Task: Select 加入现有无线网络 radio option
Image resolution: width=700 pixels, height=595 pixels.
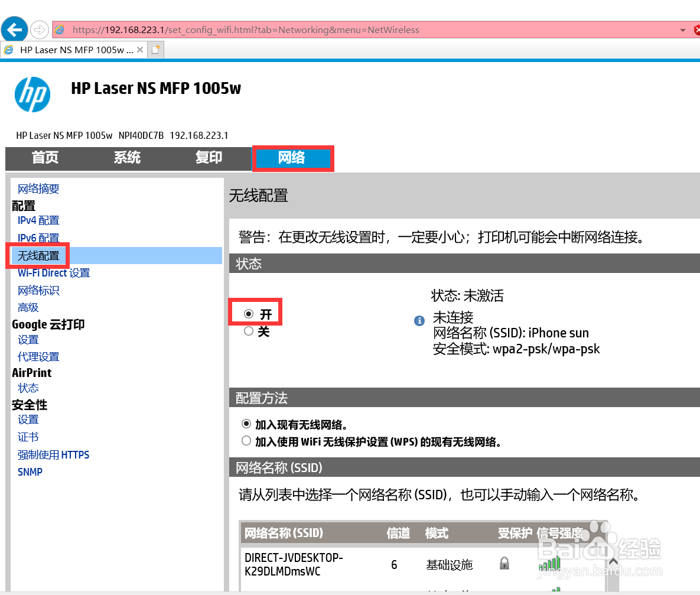Action: 246,424
